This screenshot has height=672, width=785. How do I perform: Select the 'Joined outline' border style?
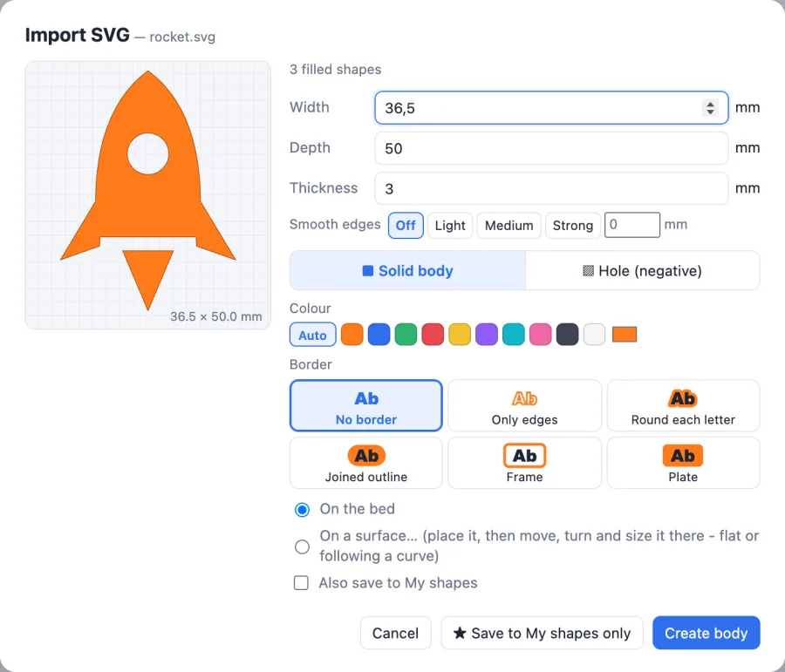coord(366,463)
